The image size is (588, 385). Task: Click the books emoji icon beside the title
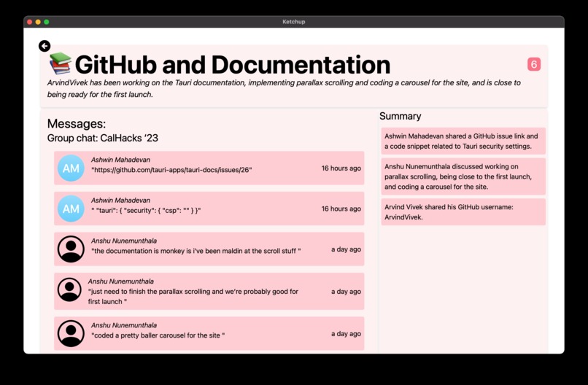(61, 63)
